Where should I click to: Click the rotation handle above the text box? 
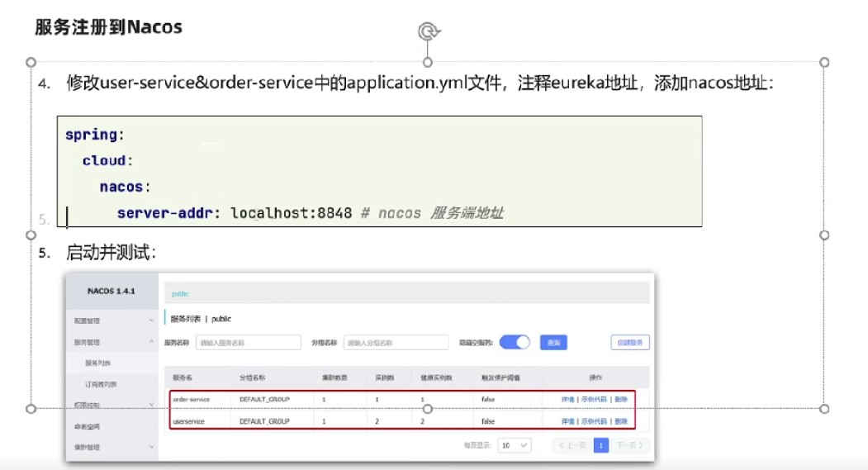tap(428, 31)
